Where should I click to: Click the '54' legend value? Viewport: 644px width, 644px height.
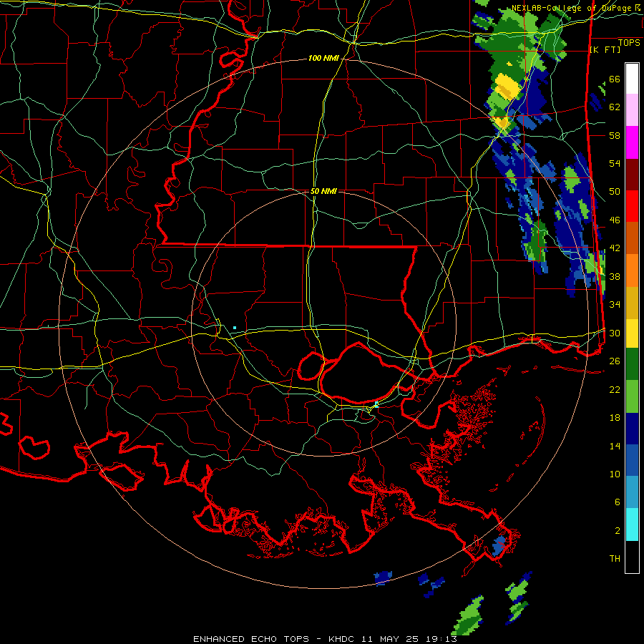pyautogui.click(x=615, y=163)
